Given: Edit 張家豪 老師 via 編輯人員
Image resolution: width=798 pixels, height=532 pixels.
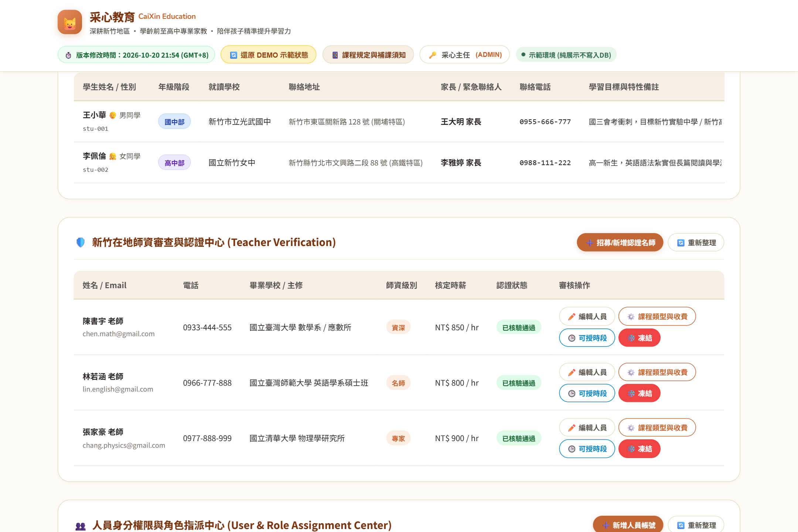Looking at the screenshot, I should pos(587,427).
